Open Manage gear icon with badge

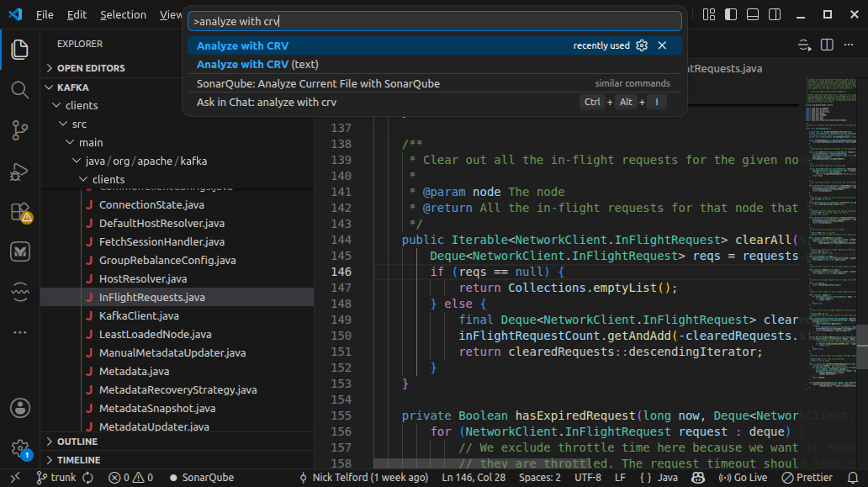tap(21, 449)
